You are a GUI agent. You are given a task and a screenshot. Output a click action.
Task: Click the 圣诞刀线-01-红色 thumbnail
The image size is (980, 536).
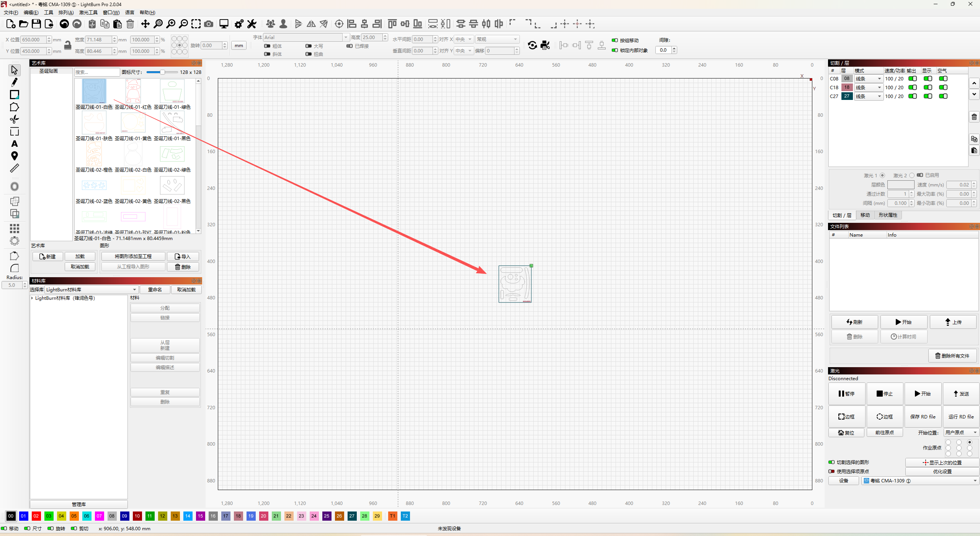[x=133, y=92]
